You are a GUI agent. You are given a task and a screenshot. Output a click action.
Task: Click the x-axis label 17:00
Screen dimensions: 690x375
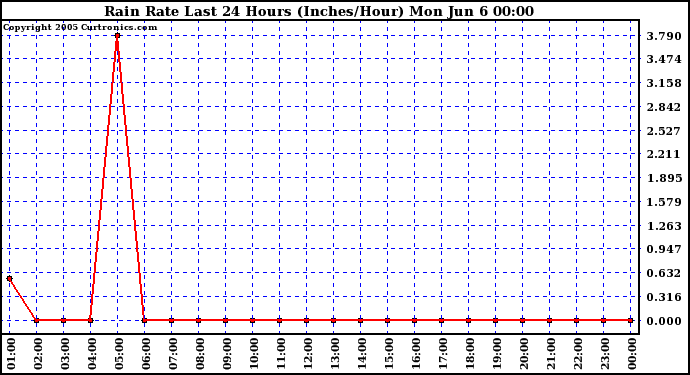(443, 353)
